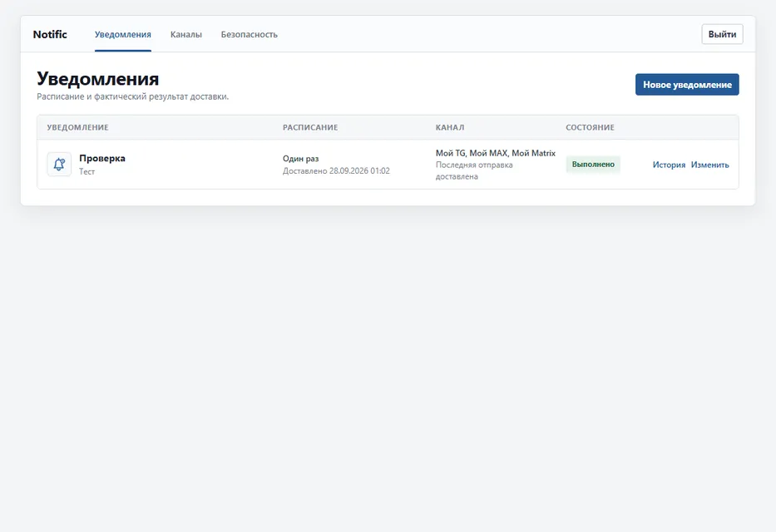Click the bell icon beside Проверка
Image resolution: width=776 pixels, height=532 pixels.
click(59, 164)
